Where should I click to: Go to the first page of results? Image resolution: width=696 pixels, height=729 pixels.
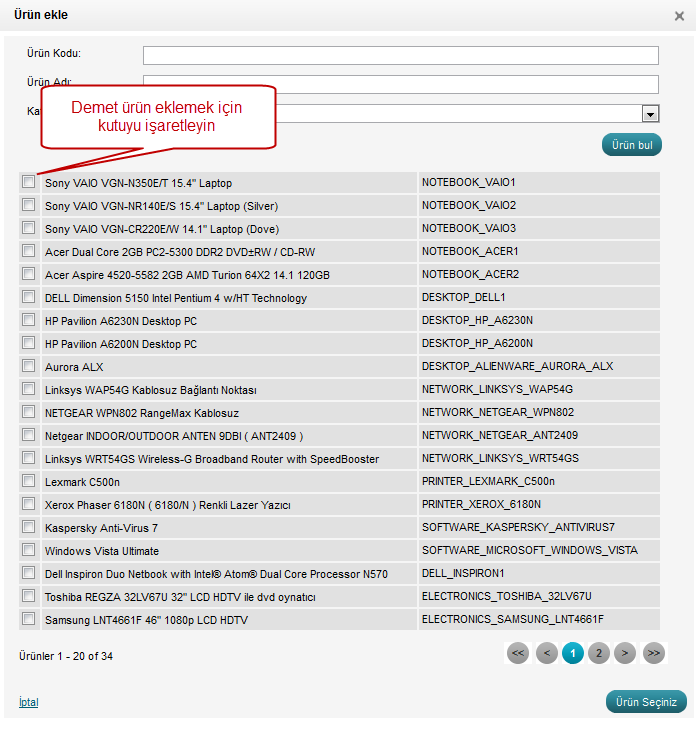[518, 653]
